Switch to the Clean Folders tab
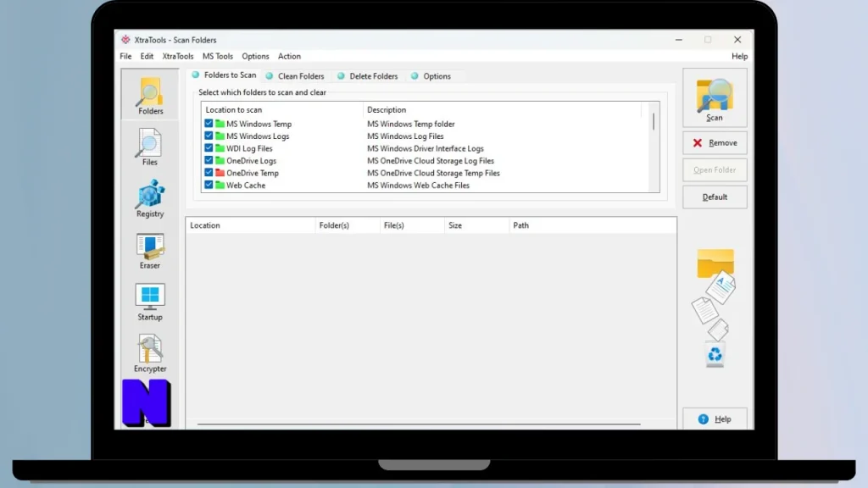The height and width of the screenshot is (488, 868). [x=295, y=76]
